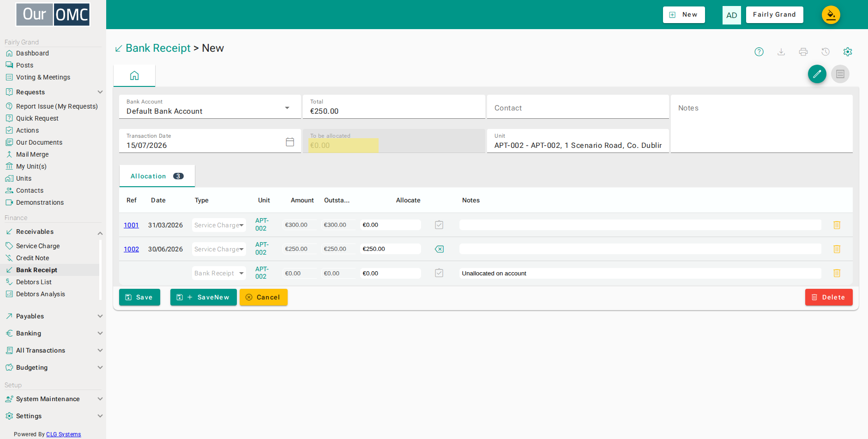This screenshot has height=439, width=868.
Task: Click the yellow paint bucket theme icon
Action: pyautogui.click(x=831, y=15)
